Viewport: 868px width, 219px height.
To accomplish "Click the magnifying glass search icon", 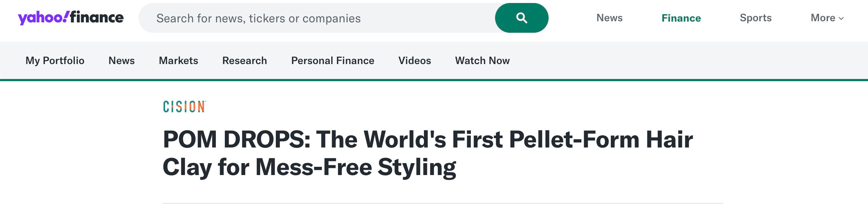I will [521, 18].
